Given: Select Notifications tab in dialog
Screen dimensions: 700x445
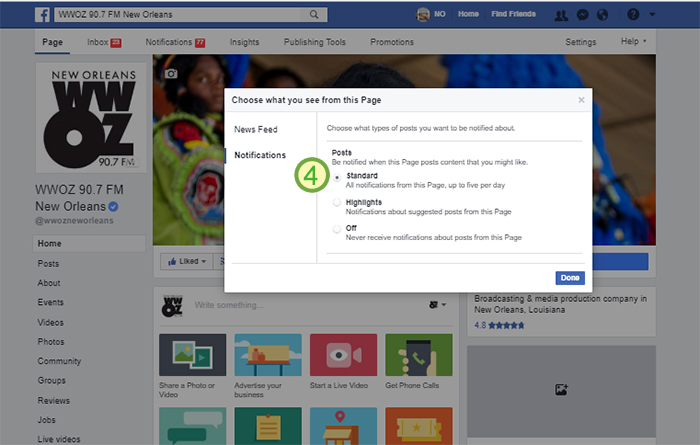Looking at the screenshot, I should [260, 155].
